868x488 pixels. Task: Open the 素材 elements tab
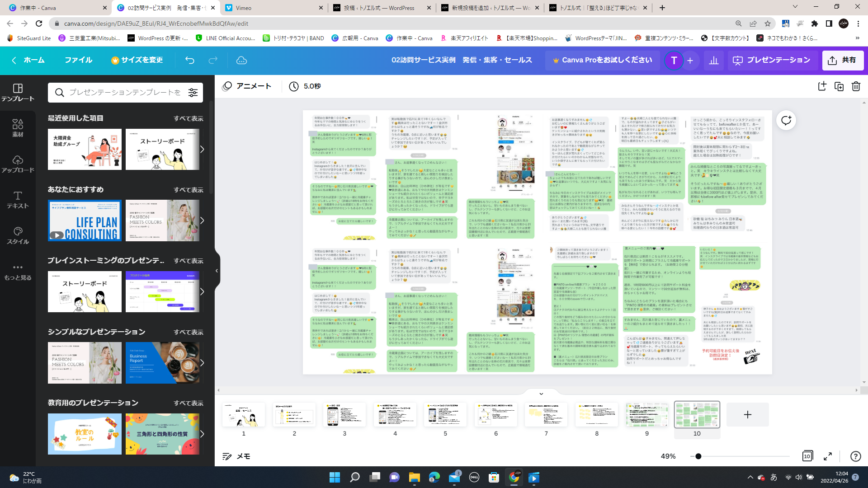click(18, 128)
